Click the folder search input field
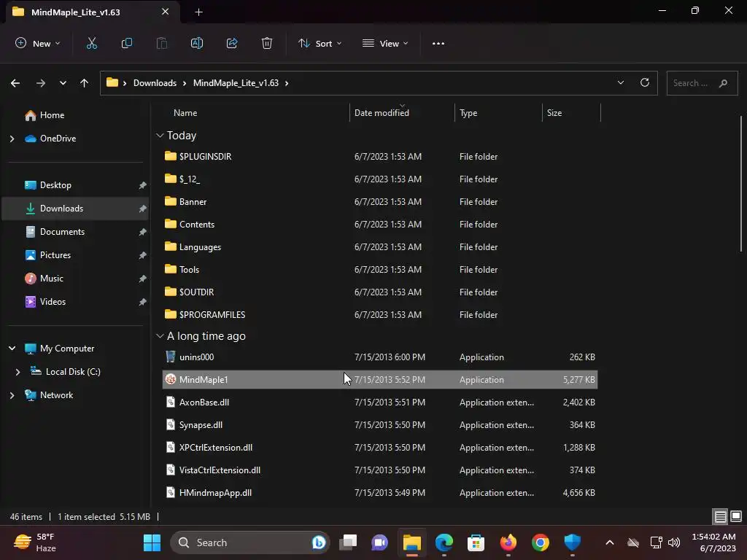The height and width of the screenshot is (560, 747). coord(703,83)
